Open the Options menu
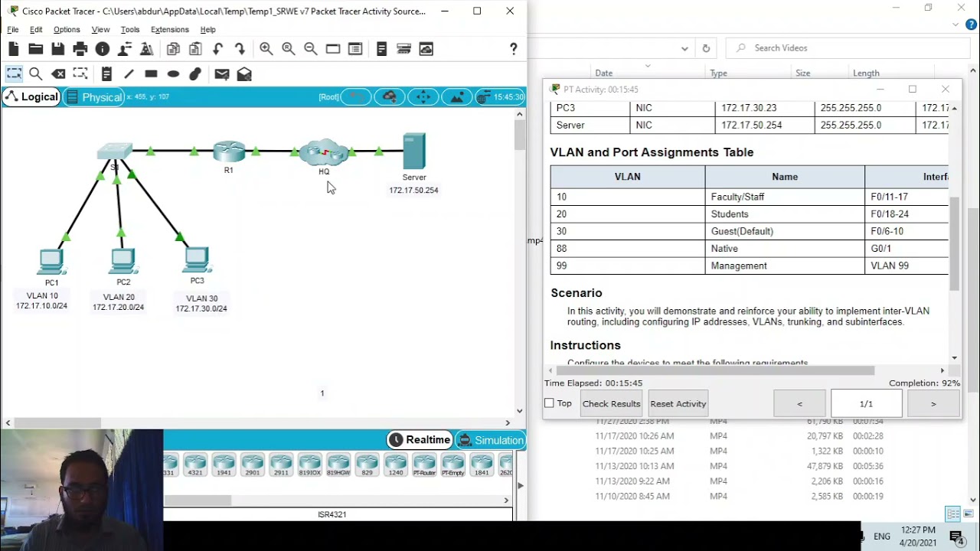980x551 pixels. [x=67, y=29]
